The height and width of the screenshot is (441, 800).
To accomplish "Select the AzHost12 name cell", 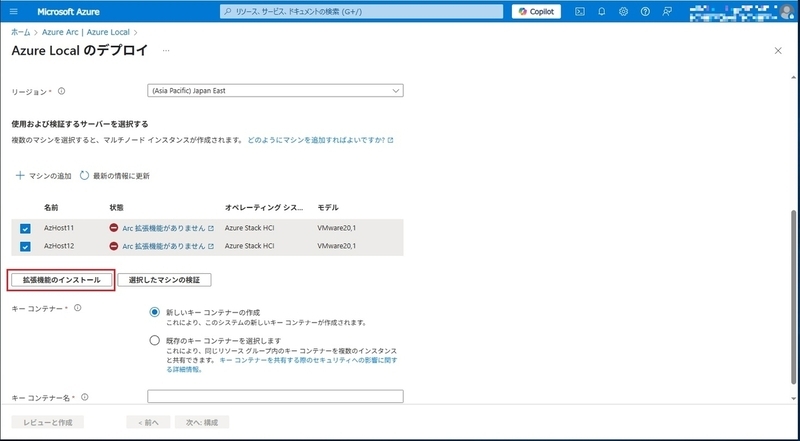I will pyautogui.click(x=59, y=246).
